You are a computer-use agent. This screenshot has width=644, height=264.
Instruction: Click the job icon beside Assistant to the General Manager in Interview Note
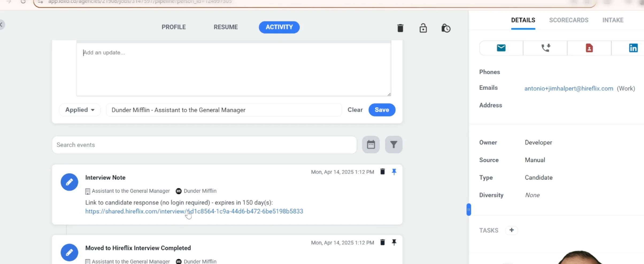tap(87, 191)
